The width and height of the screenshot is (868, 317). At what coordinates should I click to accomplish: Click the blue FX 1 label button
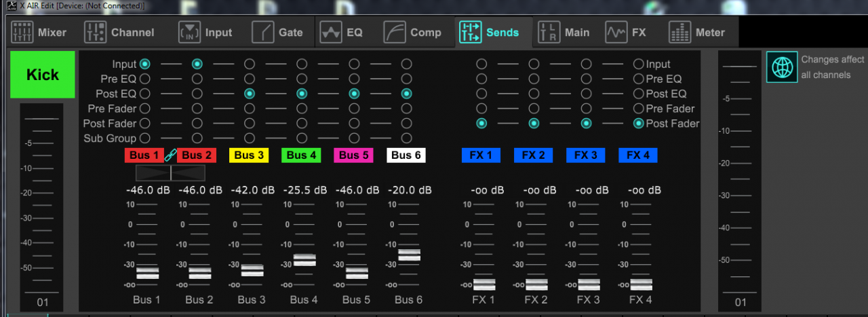tap(481, 155)
